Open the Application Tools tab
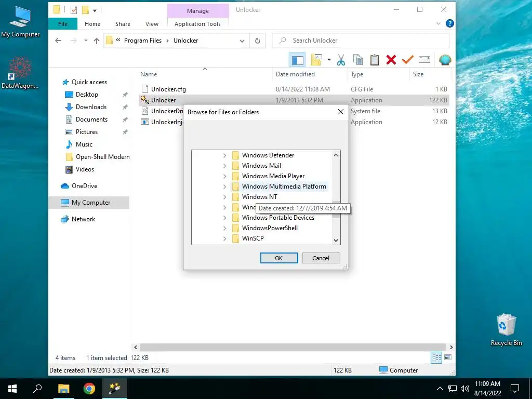 (197, 24)
